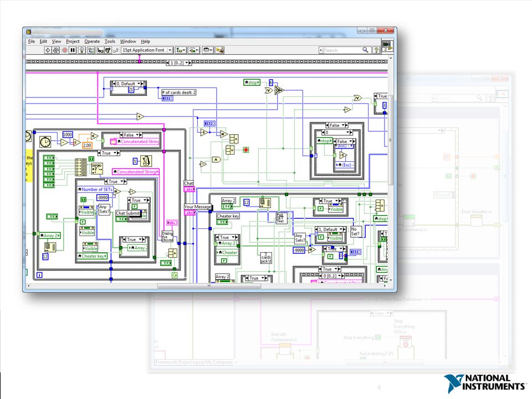Select the Build Array node with six inputs
Image resolution: width=532 pixels, height=399 pixels.
tap(80, 167)
